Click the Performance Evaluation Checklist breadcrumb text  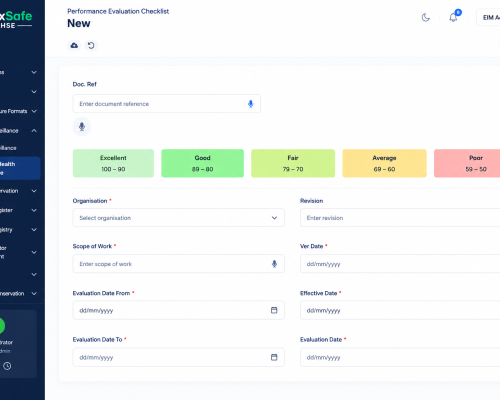click(118, 11)
